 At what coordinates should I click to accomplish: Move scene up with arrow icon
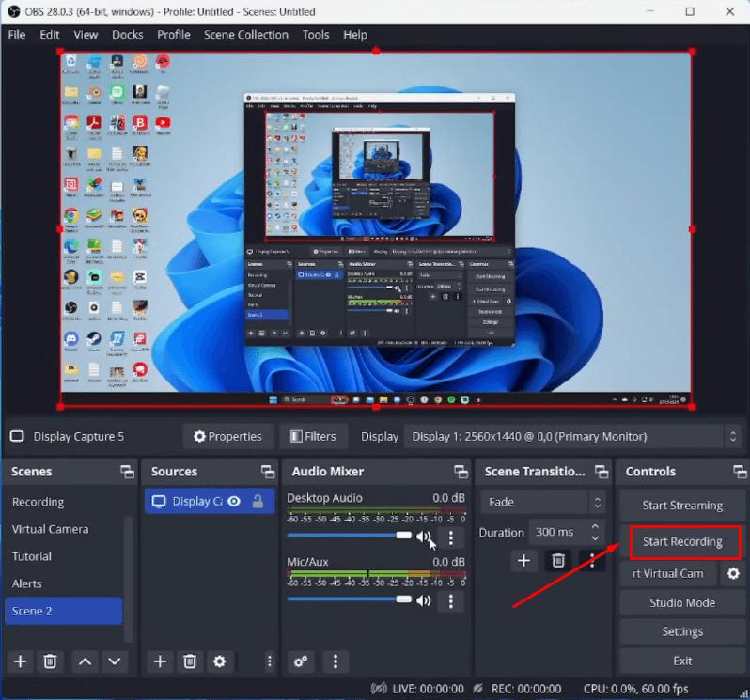[86, 661]
